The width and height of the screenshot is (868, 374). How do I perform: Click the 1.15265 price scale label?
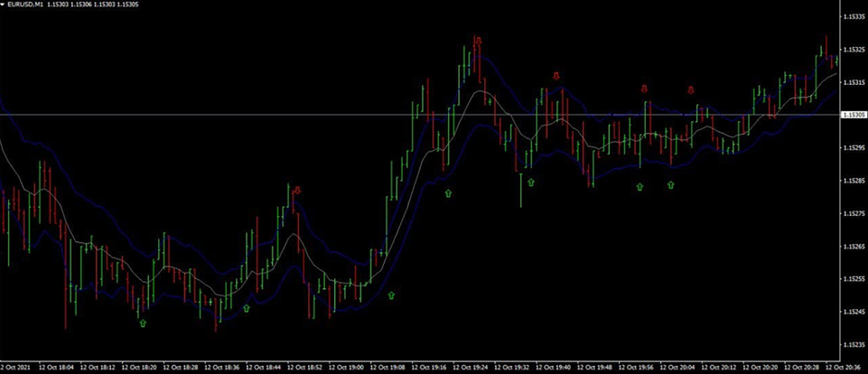click(853, 246)
